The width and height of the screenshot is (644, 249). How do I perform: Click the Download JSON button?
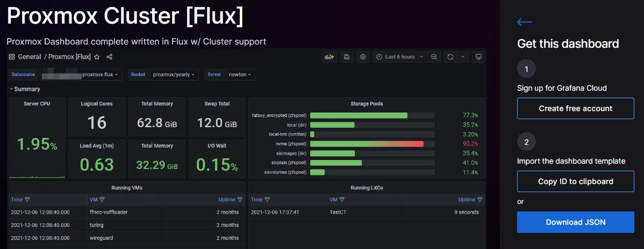(575, 222)
